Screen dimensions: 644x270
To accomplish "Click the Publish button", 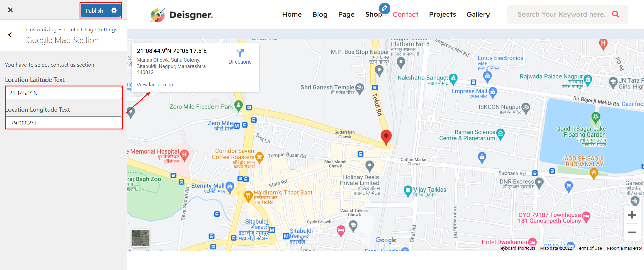I will click(x=94, y=11).
